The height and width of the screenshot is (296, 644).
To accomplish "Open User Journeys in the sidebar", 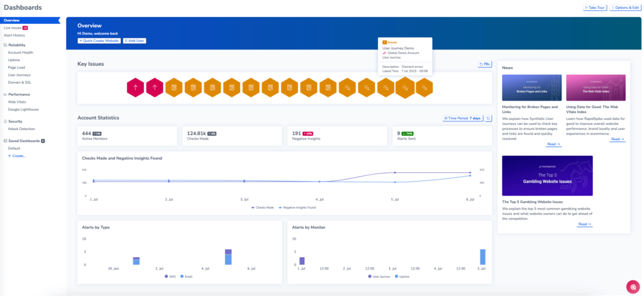I will pos(19,75).
